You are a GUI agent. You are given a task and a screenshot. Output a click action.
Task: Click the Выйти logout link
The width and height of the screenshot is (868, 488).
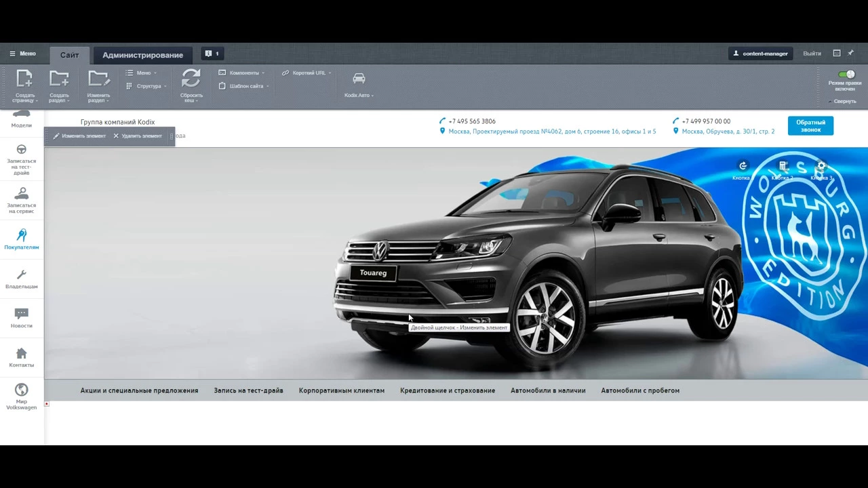[x=812, y=54]
